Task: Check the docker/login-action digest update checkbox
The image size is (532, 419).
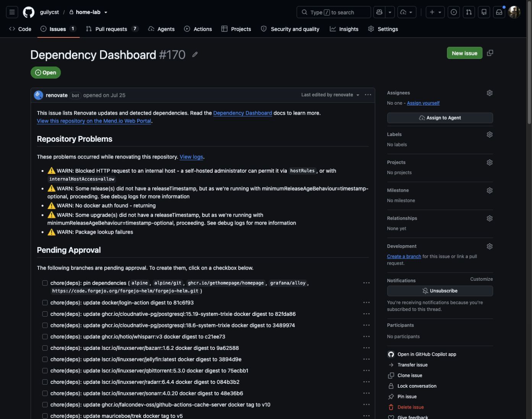Action: [x=45, y=303]
